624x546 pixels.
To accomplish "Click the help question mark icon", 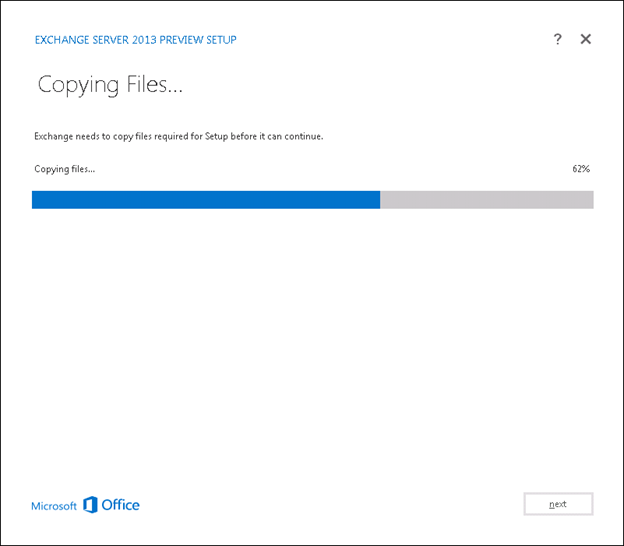I will pos(557,39).
